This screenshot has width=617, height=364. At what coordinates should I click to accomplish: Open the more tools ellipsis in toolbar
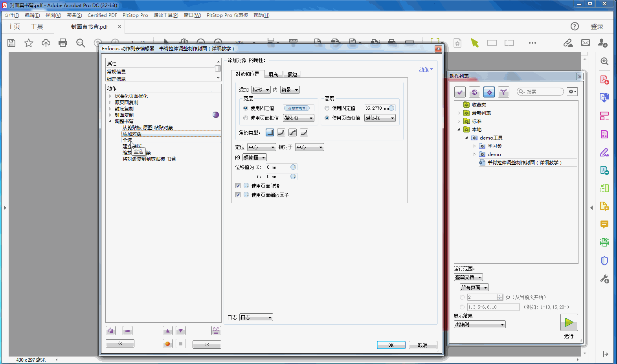[x=533, y=43]
